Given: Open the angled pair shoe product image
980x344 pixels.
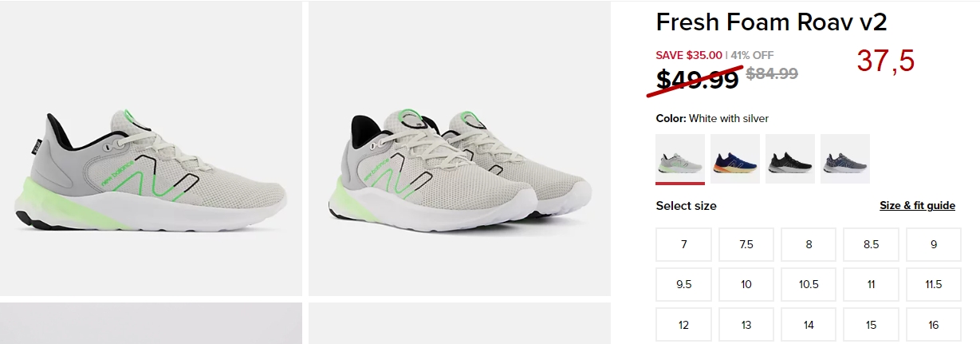Looking at the screenshot, I should click(x=459, y=148).
